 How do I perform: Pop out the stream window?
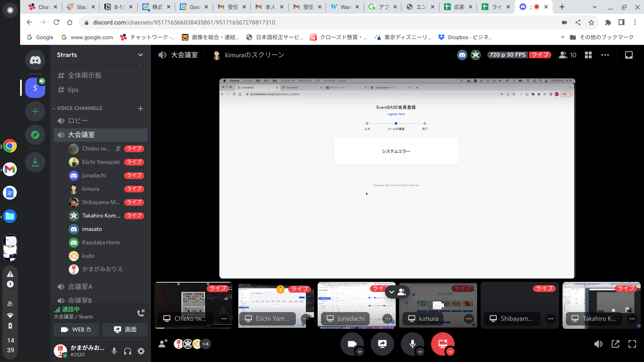(x=615, y=344)
